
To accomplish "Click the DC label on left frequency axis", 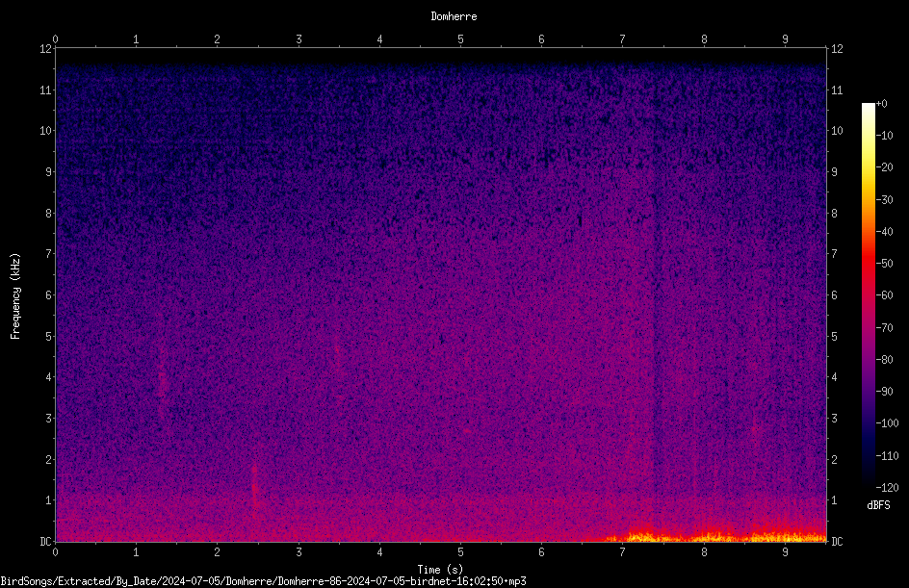I will [46, 542].
